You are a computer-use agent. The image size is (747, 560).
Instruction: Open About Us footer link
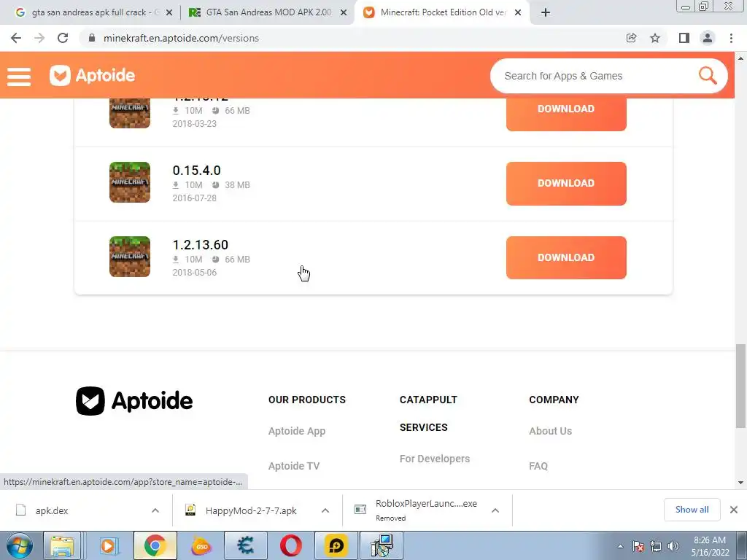click(550, 431)
